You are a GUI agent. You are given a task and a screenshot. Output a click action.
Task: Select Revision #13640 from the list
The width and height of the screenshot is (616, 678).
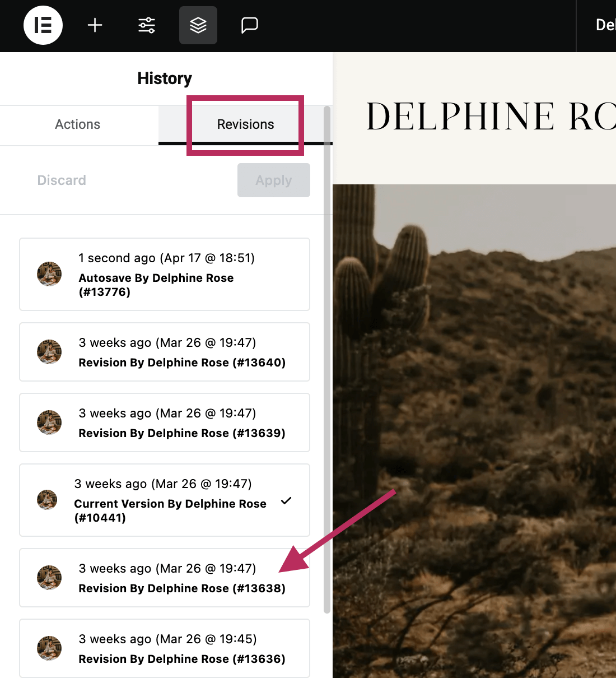[165, 352]
